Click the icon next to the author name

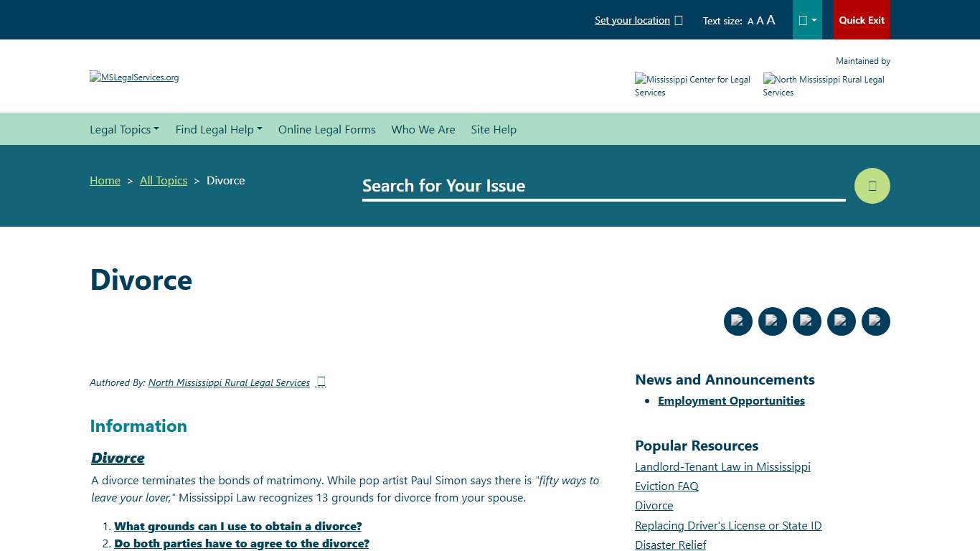(321, 382)
